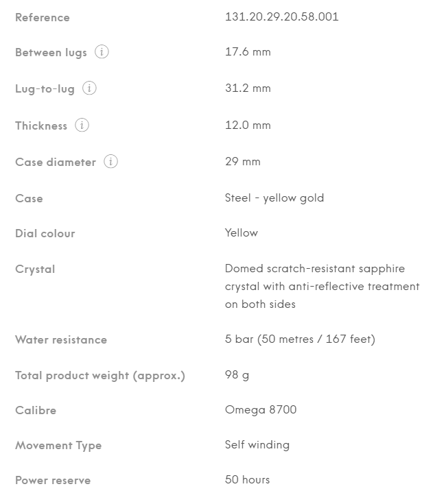Click the info icon next to Thickness

pos(82,125)
